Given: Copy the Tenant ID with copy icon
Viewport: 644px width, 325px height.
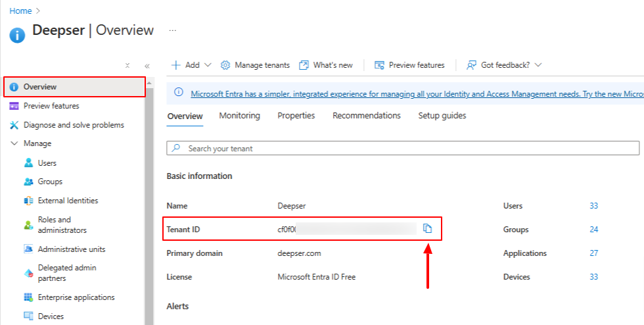Looking at the screenshot, I should tap(428, 228).
